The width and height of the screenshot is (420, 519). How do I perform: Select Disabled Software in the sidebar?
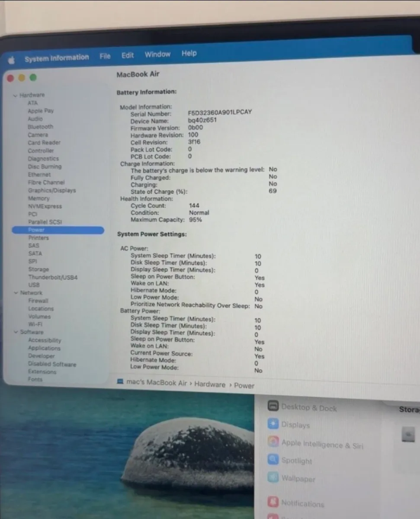tap(52, 364)
